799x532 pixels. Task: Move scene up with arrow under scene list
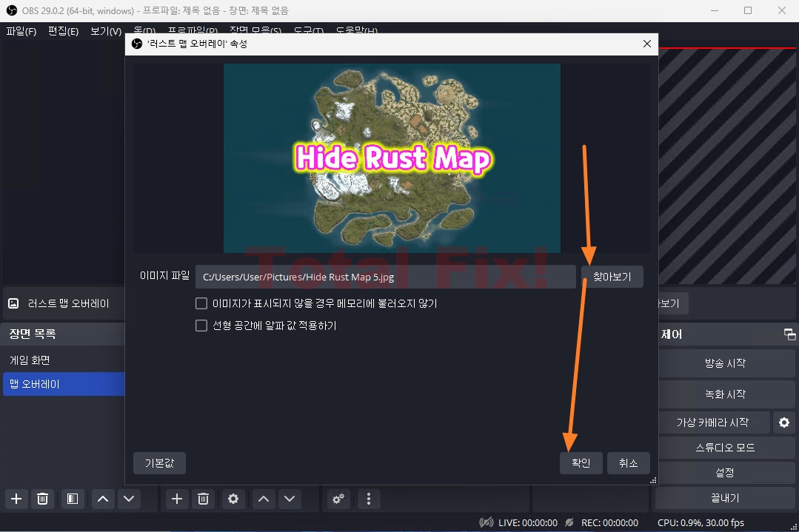pyautogui.click(x=103, y=499)
